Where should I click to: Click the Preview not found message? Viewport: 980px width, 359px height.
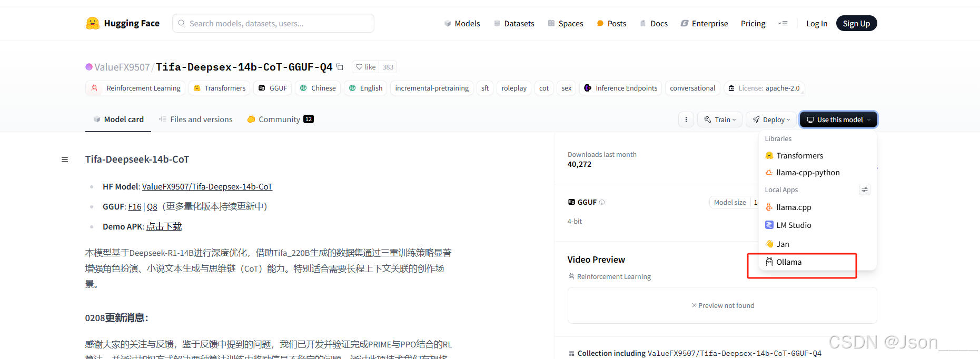point(722,305)
